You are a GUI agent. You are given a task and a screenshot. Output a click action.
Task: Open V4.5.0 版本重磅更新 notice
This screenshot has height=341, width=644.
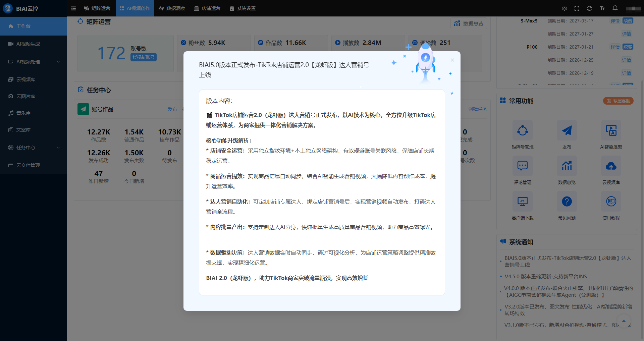click(x=546, y=277)
